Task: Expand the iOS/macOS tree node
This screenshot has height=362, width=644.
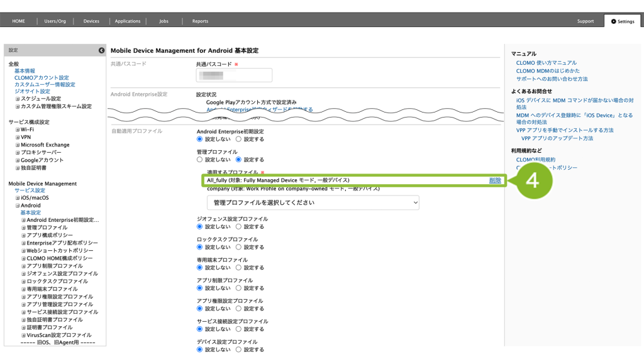Action: tap(18, 198)
